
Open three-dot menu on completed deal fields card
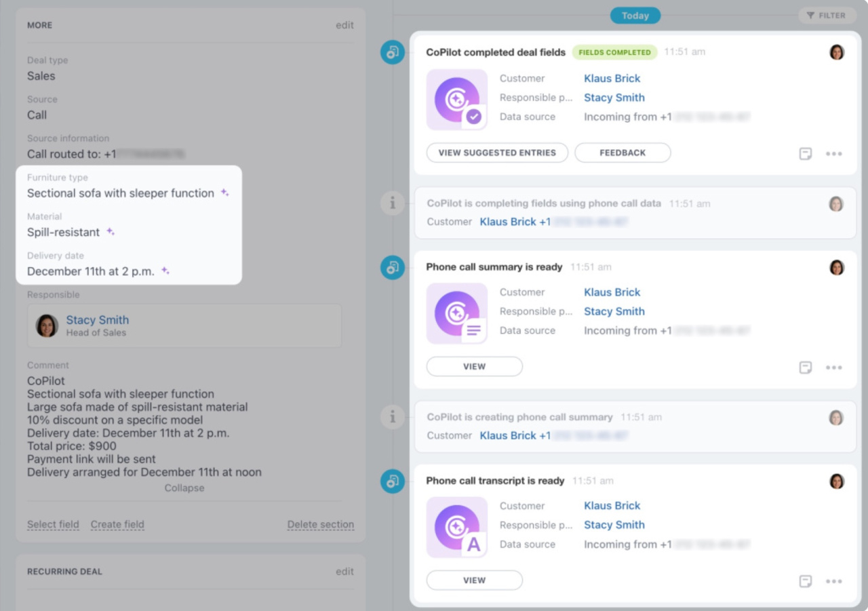coord(833,154)
